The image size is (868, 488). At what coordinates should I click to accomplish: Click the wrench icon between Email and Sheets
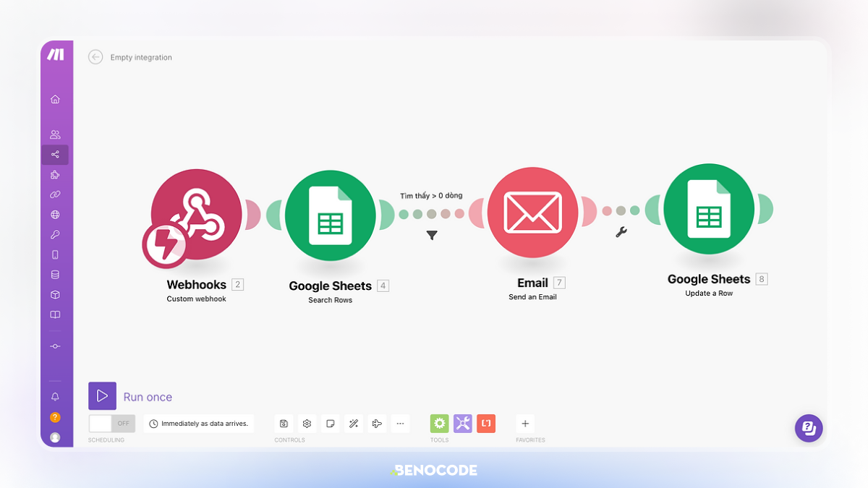pyautogui.click(x=621, y=232)
